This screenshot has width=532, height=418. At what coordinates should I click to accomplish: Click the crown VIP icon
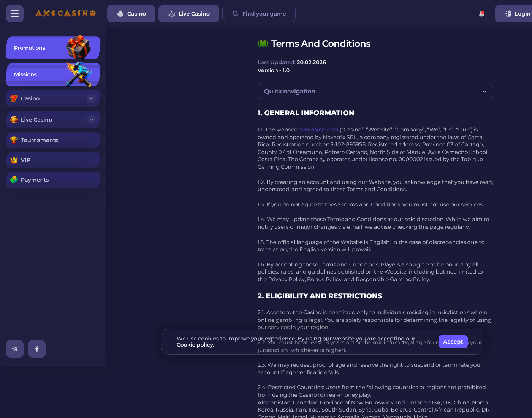(x=14, y=160)
